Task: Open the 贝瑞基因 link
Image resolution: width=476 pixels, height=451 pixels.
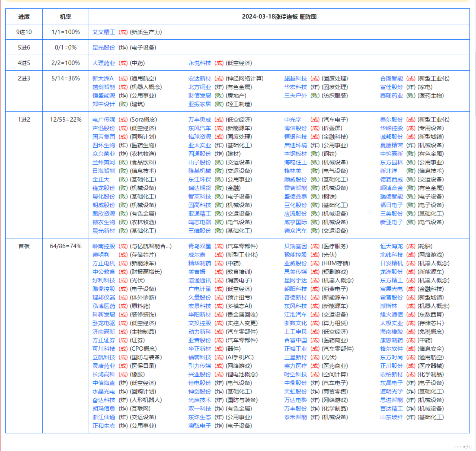Action: (296, 246)
